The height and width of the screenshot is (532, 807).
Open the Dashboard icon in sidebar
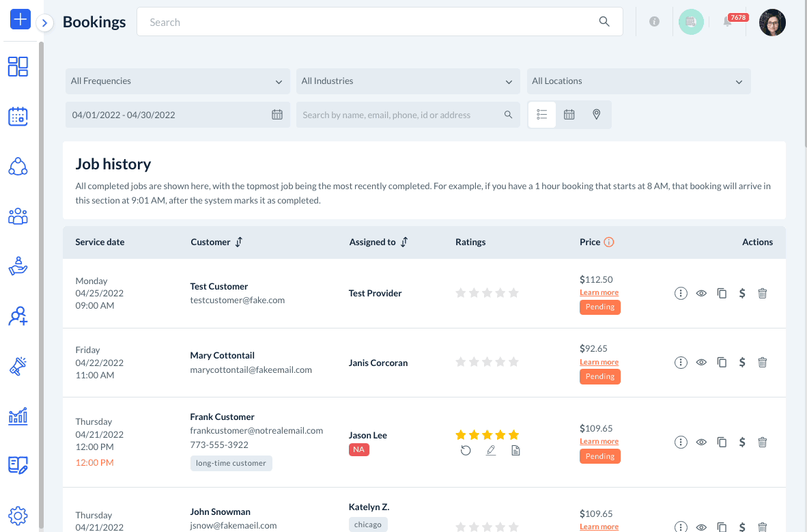18,66
